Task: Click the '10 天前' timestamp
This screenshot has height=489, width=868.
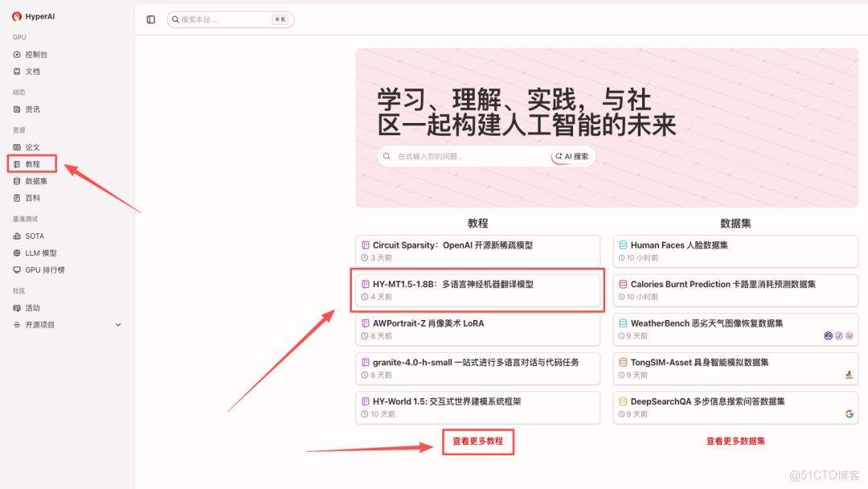Action: 383,414
